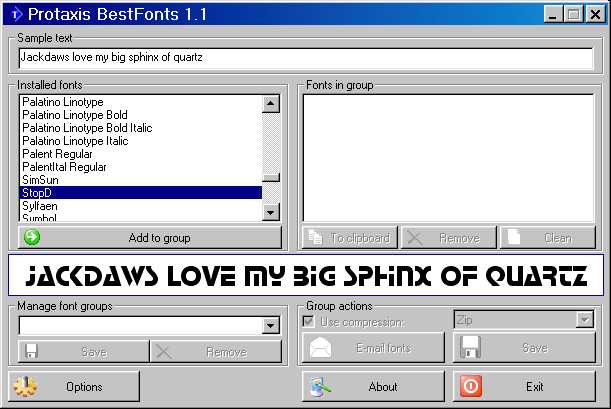Click Remove button under Manage font groups
The image size is (611, 409).
coord(216,351)
